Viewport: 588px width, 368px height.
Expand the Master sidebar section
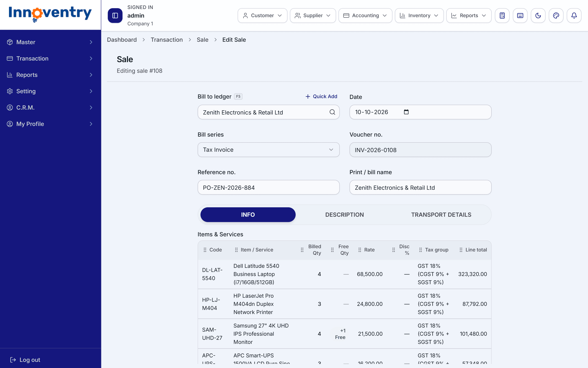point(50,42)
